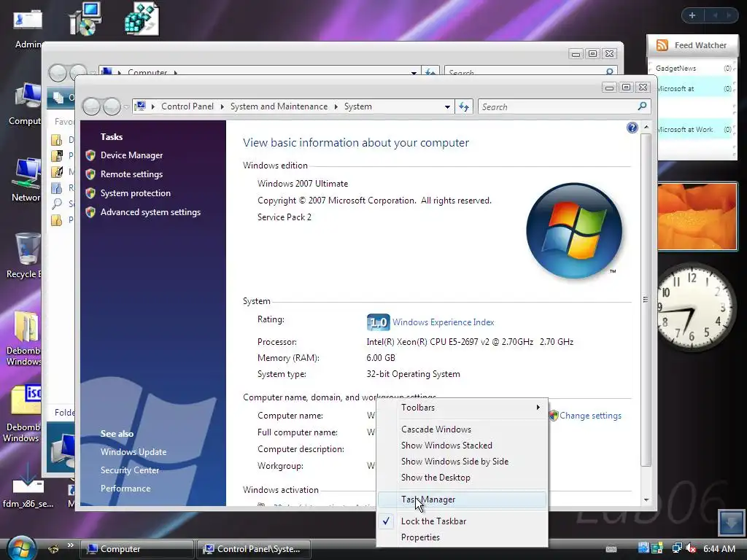The height and width of the screenshot is (560, 747).
Task: Choose Show the Desktop
Action: tap(462, 478)
